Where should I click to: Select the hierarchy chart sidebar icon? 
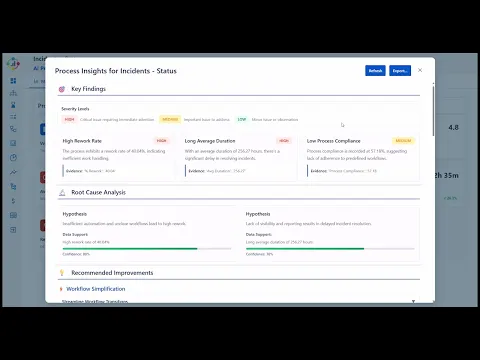tap(13, 93)
